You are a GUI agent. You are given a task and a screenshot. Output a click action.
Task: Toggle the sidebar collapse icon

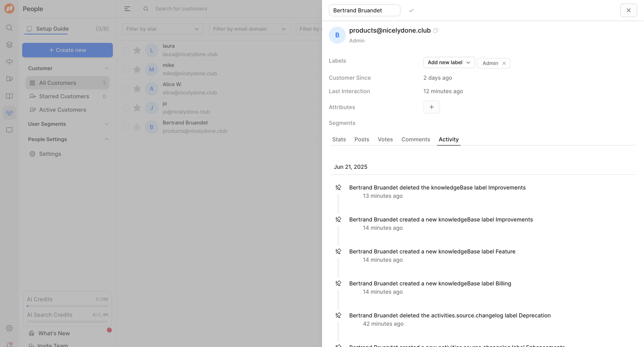pos(127,9)
